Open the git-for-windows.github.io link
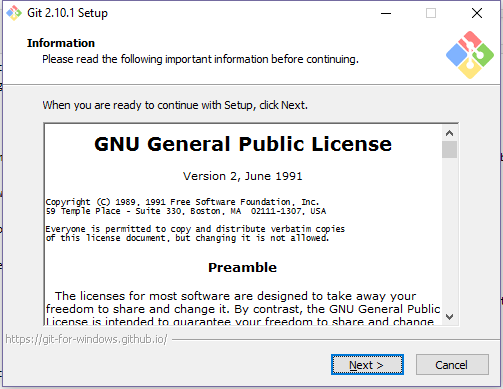503x389 pixels. pyautogui.click(x=86, y=339)
